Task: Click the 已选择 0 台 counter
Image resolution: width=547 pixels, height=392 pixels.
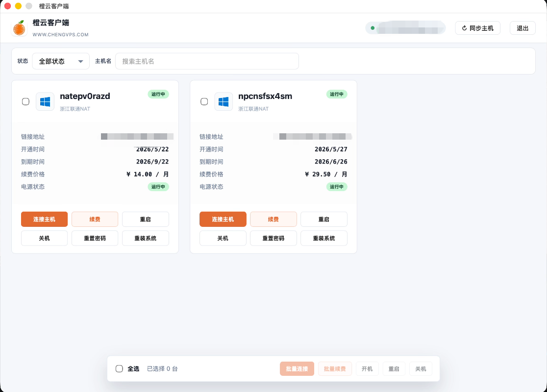Action: [162, 368]
